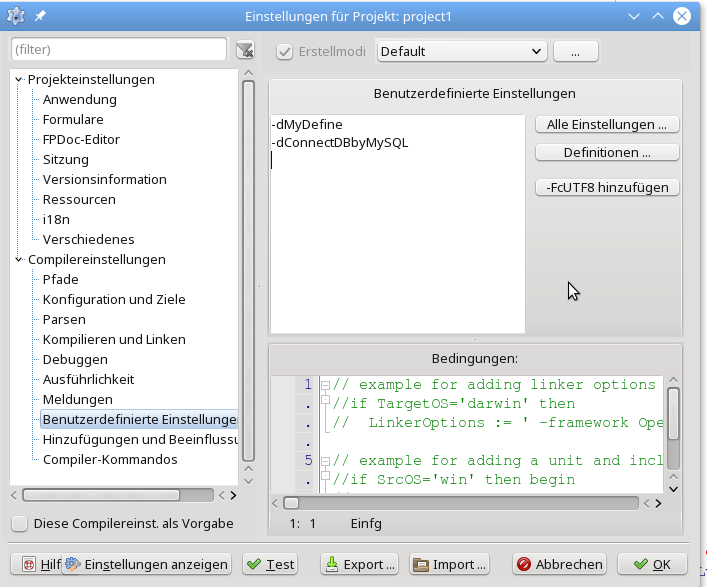Select Debuggen in the settings tree
The width and height of the screenshot is (707, 587).
[x=75, y=359]
